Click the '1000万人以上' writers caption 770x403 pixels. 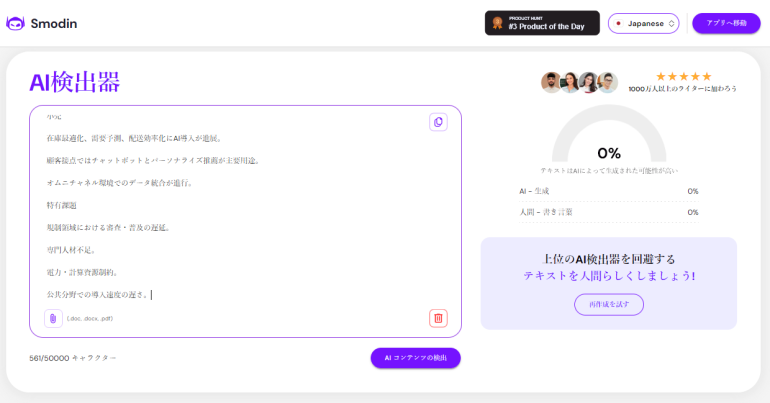click(x=683, y=89)
